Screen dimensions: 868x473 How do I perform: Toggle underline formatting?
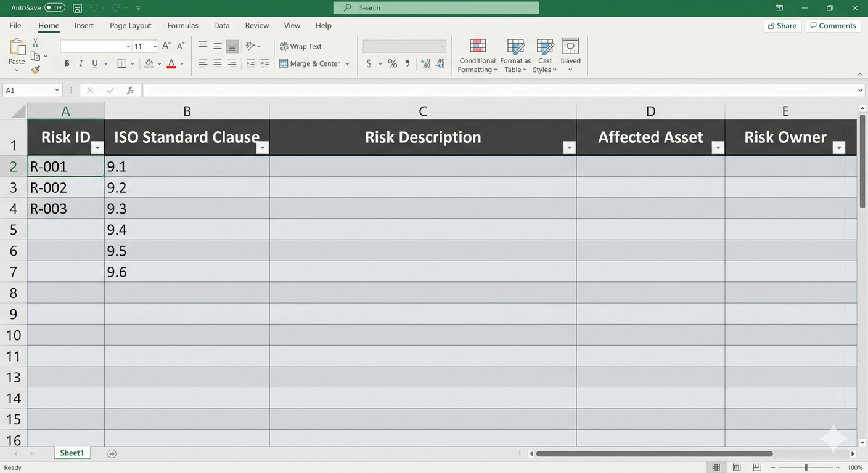95,63
